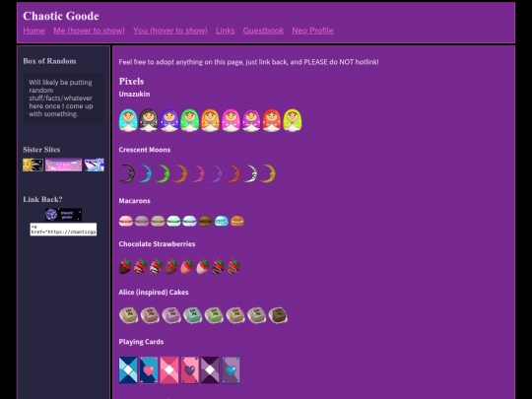Viewport: 532px width, 399px height.
Task: Select the chocolate brown macaron pixel
Action: click(206, 222)
